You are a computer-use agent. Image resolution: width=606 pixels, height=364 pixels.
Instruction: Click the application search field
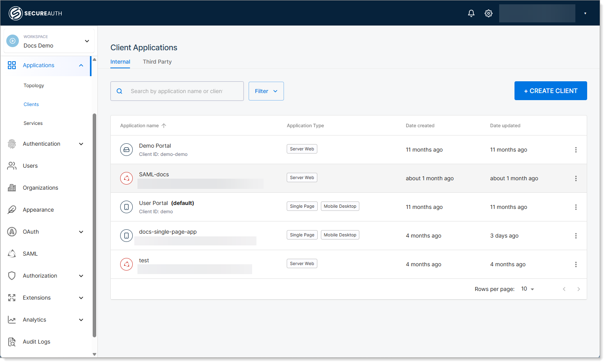click(x=177, y=91)
